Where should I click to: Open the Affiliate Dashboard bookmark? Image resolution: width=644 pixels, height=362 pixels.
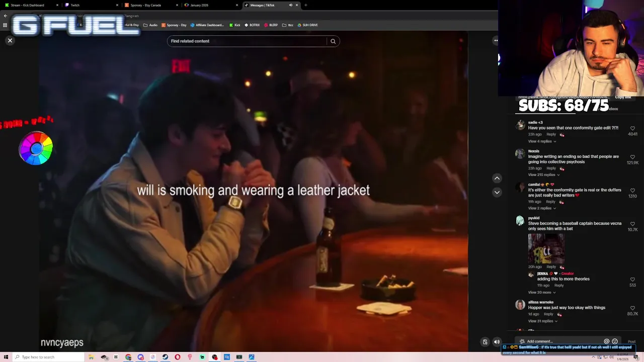(207, 25)
